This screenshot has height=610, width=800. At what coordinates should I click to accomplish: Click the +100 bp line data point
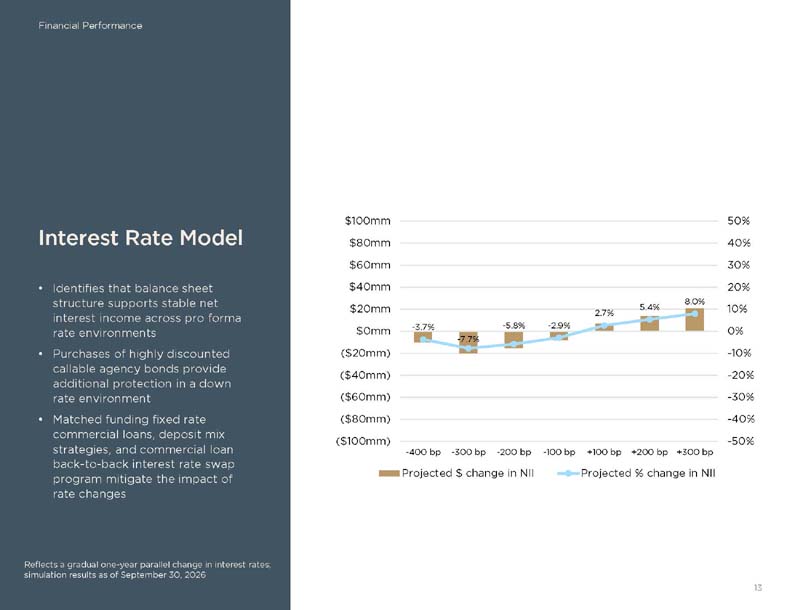tap(604, 325)
